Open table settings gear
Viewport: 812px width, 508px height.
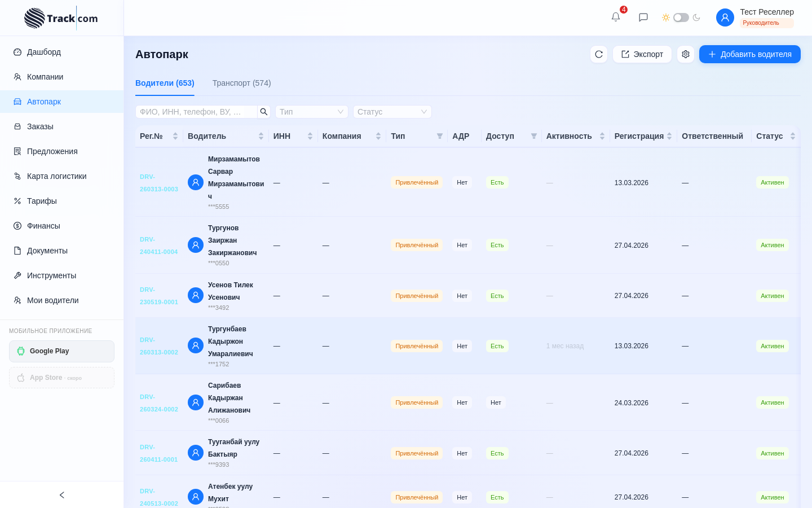pos(686,54)
